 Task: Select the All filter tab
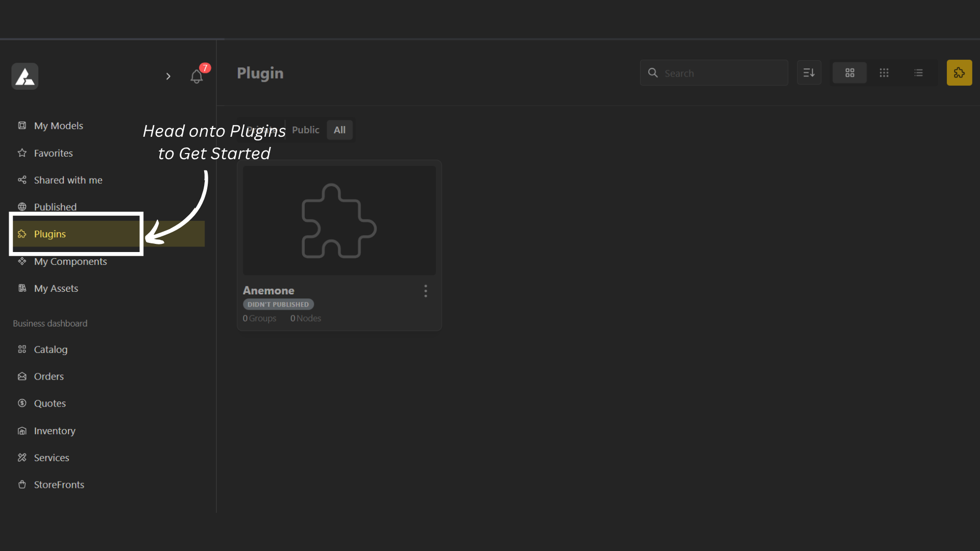[x=339, y=130]
